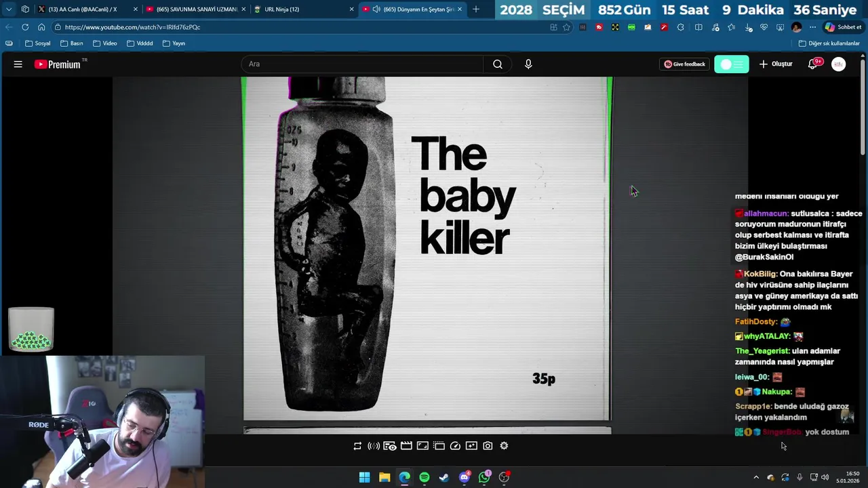Viewport: 868px width, 488px height.
Task: Open WhatsApp from the taskbar
Action: pos(484,477)
